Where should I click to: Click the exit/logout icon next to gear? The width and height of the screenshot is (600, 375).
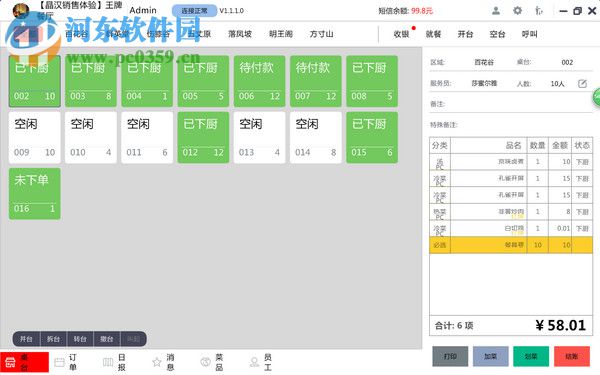point(539,11)
